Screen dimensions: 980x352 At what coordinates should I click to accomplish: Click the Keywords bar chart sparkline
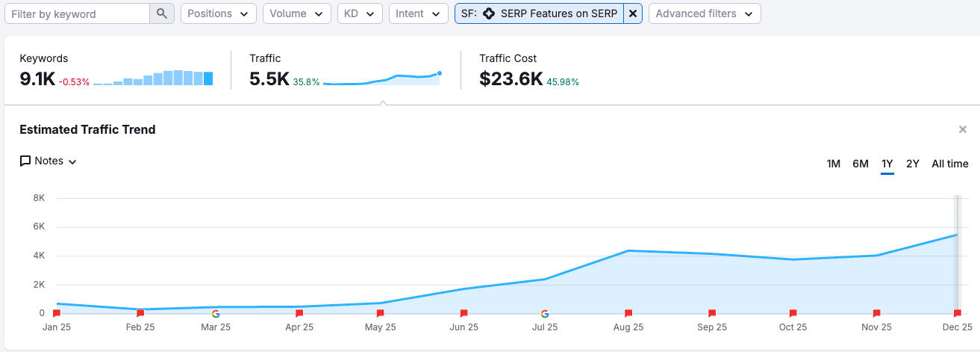coord(153,78)
